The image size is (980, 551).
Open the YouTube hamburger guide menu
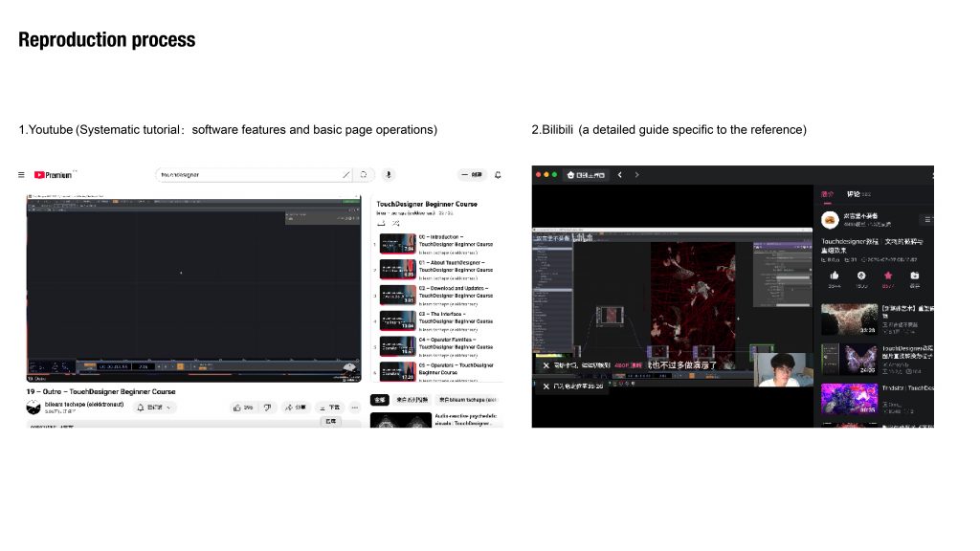pyautogui.click(x=21, y=175)
